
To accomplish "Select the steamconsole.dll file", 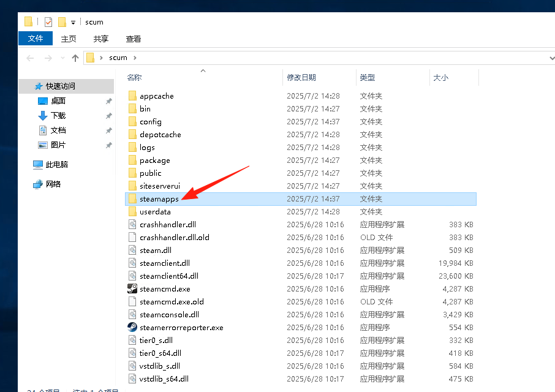I will pos(170,314).
